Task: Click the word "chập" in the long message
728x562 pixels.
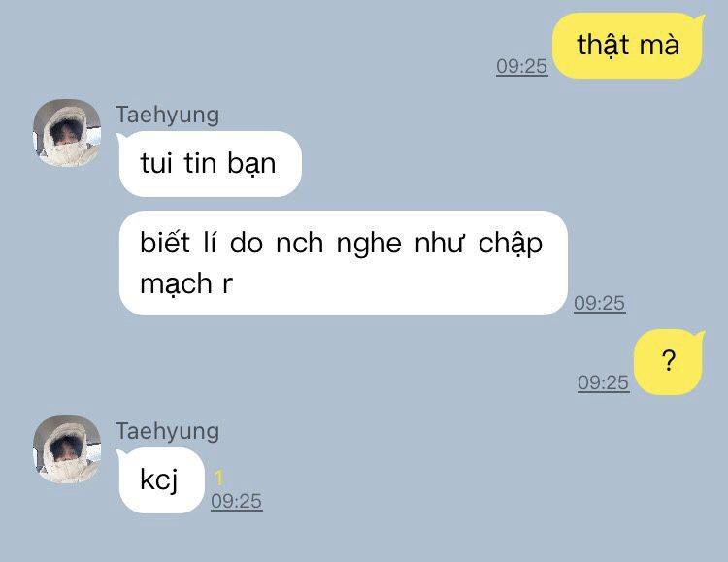Action: click(x=511, y=244)
